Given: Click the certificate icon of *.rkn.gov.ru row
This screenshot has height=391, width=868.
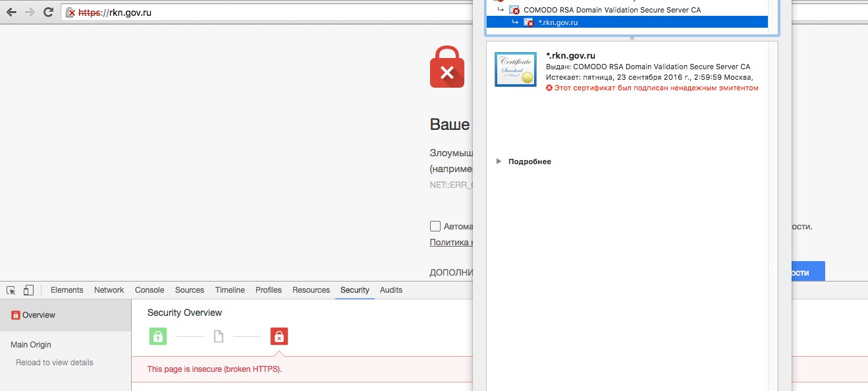Looking at the screenshot, I should click(x=529, y=22).
